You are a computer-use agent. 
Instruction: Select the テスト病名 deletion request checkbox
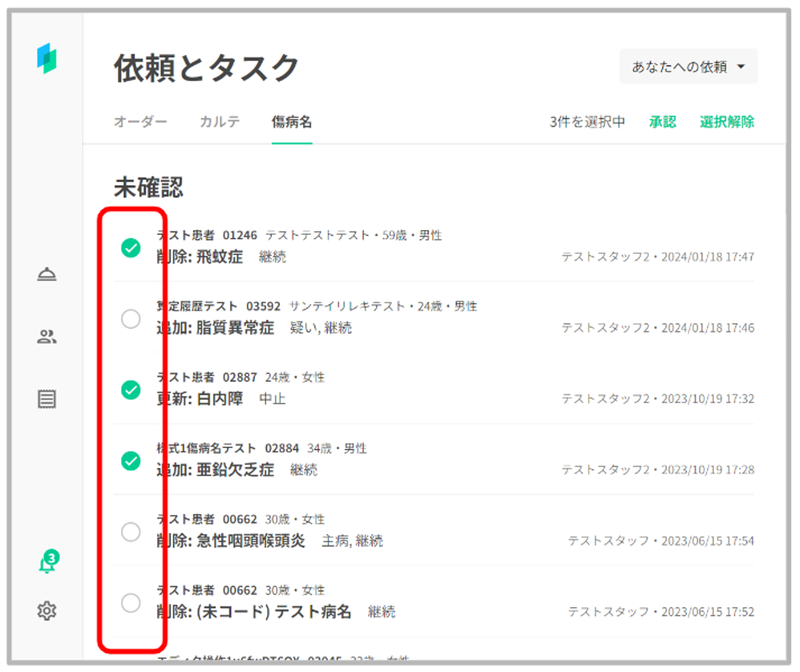point(131,603)
